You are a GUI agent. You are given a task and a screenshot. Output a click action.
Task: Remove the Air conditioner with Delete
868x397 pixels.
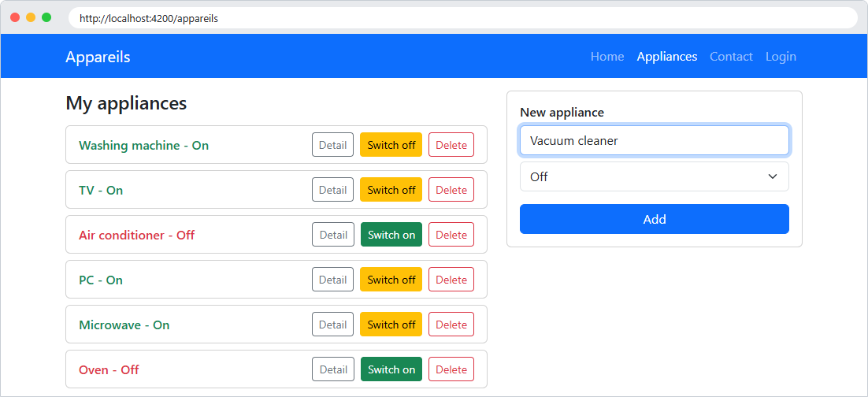tap(451, 235)
